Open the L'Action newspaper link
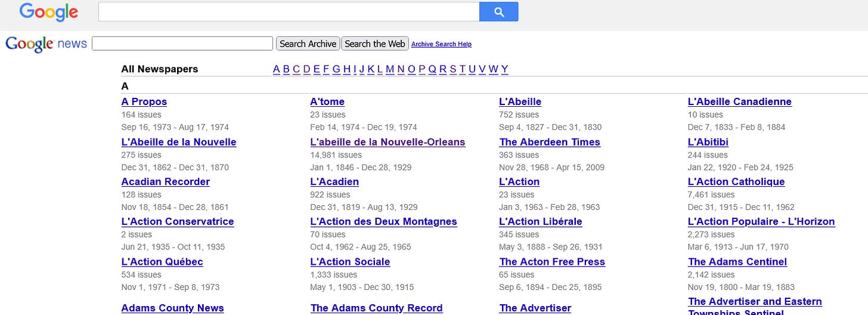Viewport: 868px width, 315px height. pos(519,182)
